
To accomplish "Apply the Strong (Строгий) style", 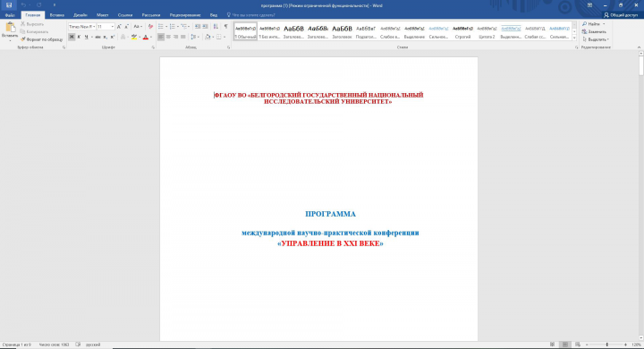I will 462,31.
